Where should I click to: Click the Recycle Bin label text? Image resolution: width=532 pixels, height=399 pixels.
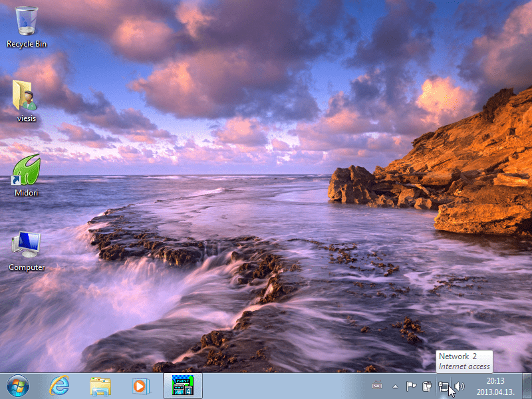27,44
